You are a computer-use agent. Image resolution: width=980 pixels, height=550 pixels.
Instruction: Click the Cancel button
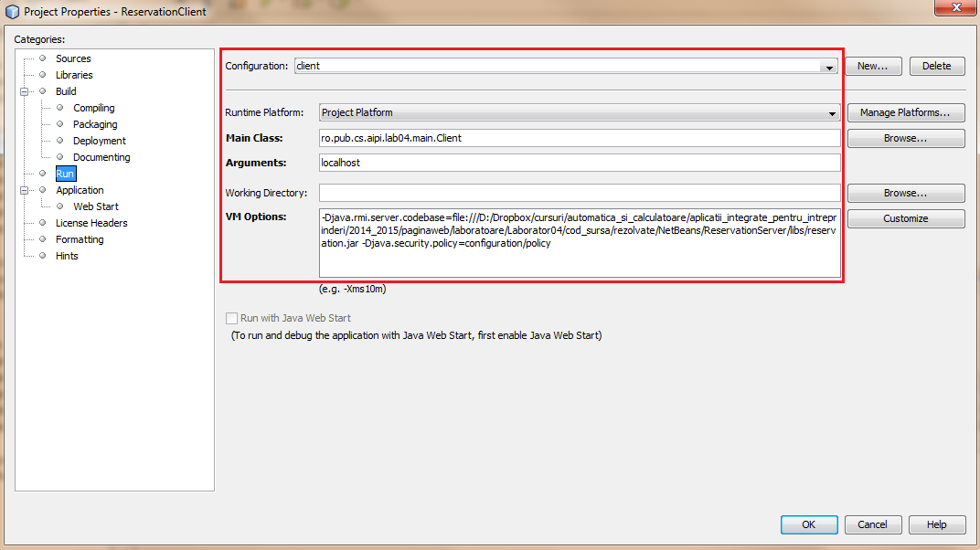coord(872,525)
